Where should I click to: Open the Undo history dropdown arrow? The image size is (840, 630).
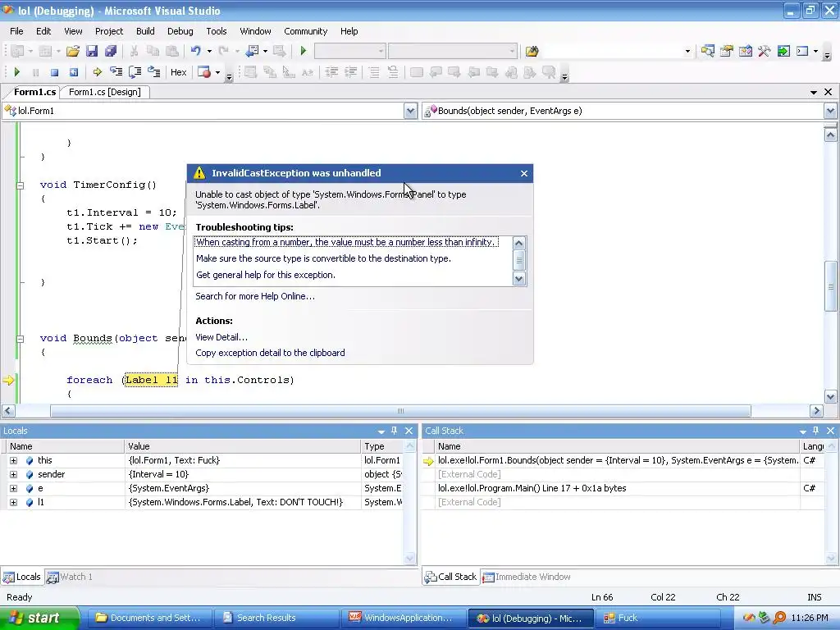[209, 52]
